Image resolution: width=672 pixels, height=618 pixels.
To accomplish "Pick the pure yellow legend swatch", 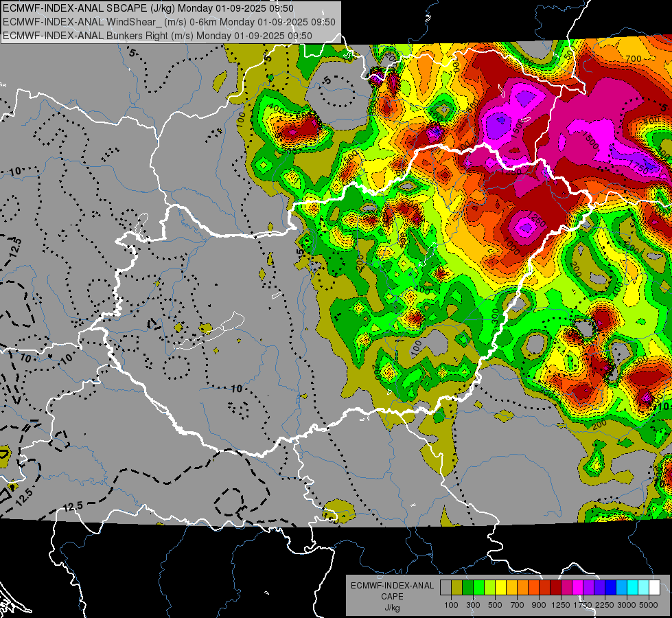I will click(x=500, y=587).
